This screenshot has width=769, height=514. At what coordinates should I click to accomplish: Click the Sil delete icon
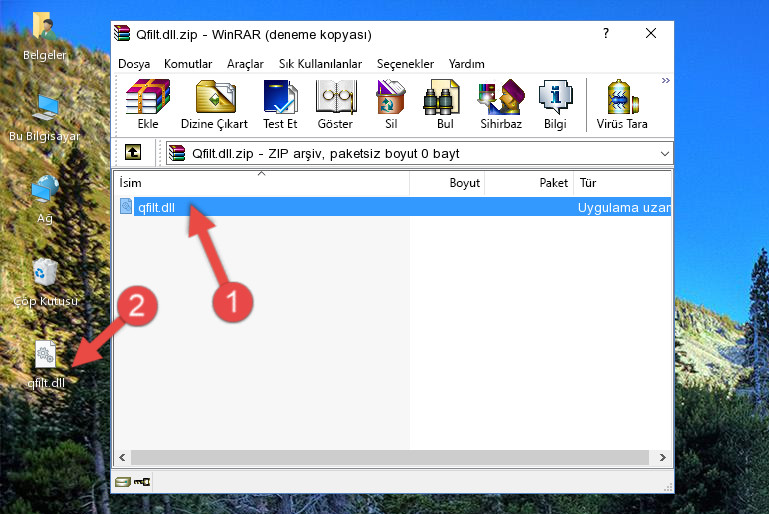coord(391,104)
